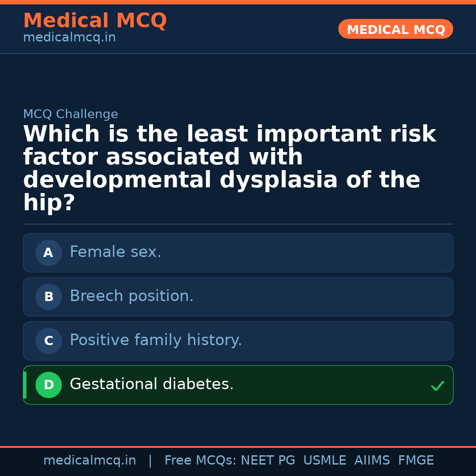Click the large orange Medical MCQ title
The image size is (476, 476).
[95, 21]
